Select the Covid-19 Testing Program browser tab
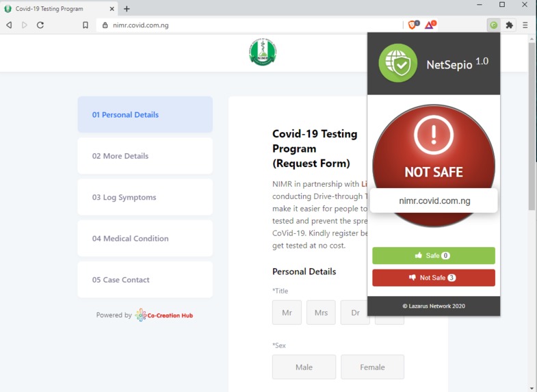 coord(58,9)
